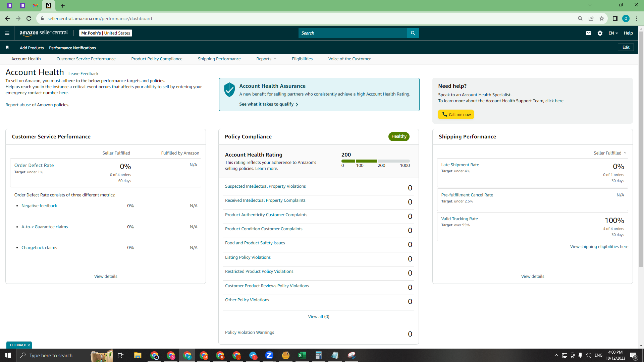Click the Add Products shortcut
This screenshot has height=362, width=644.
[32, 48]
